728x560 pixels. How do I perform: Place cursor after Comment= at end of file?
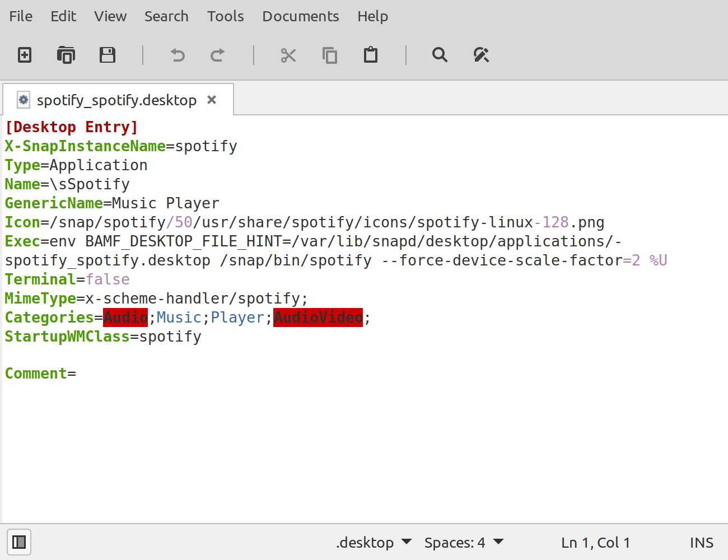(77, 374)
